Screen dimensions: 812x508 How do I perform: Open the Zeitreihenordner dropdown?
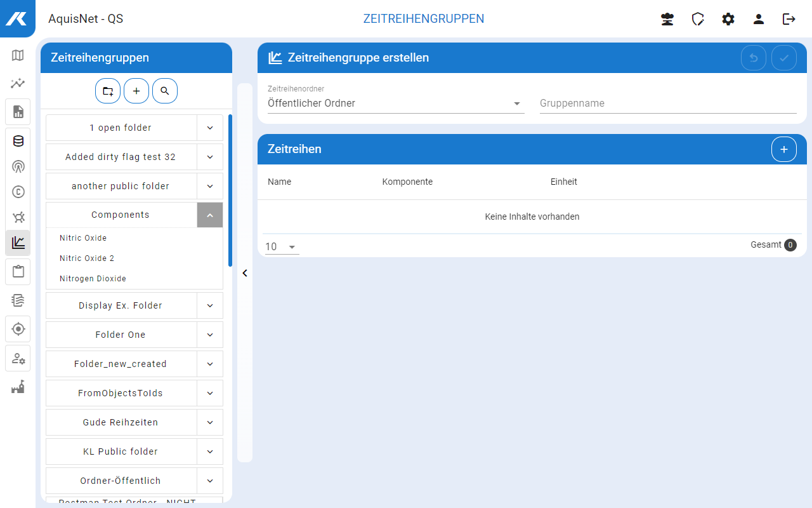pos(396,104)
